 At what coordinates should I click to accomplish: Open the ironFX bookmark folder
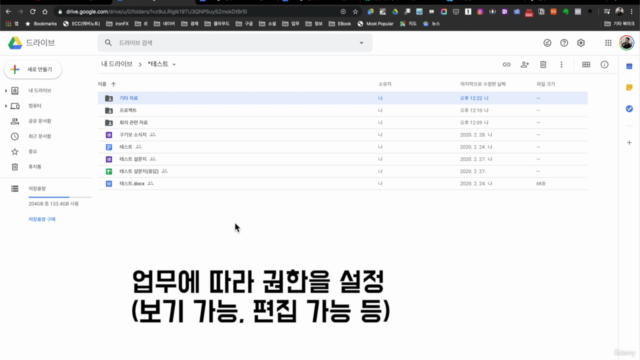(117, 24)
